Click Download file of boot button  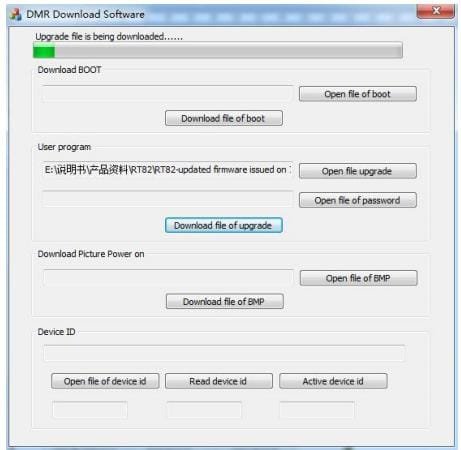point(224,118)
